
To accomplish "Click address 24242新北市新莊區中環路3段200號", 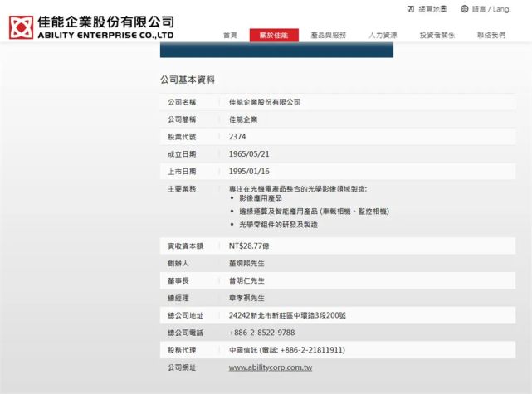I will coord(287,315).
